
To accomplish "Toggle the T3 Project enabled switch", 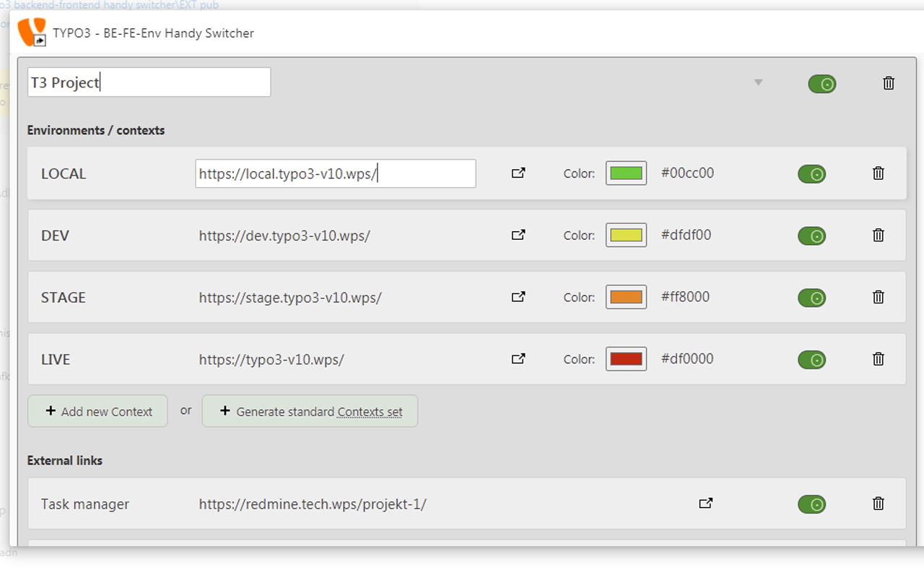I will click(822, 84).
